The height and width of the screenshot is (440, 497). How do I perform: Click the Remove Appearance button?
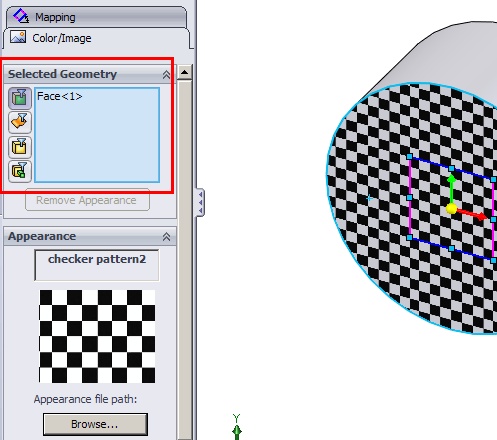[x=87, y=200]
